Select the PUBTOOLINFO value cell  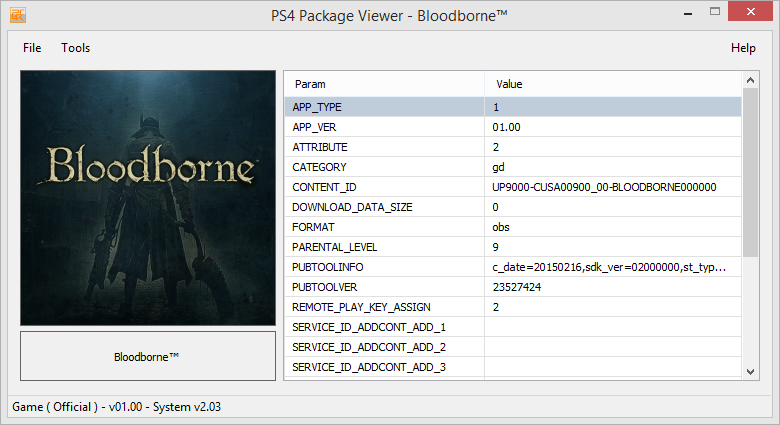(x=612, y=267)
